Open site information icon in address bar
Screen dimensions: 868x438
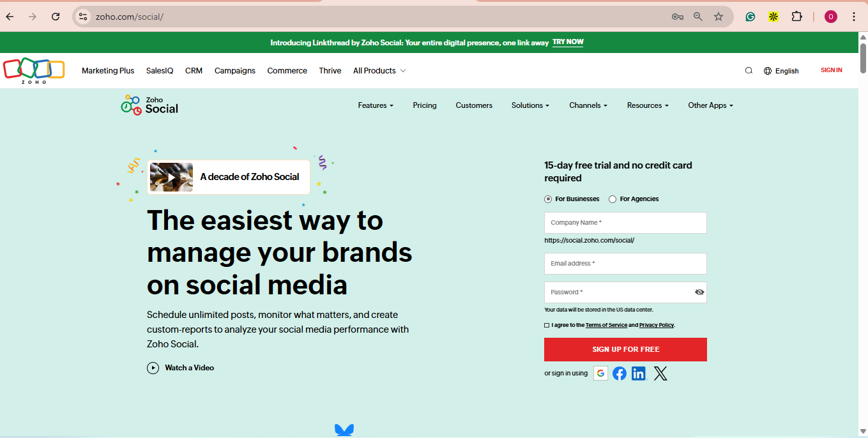point(83,17)
